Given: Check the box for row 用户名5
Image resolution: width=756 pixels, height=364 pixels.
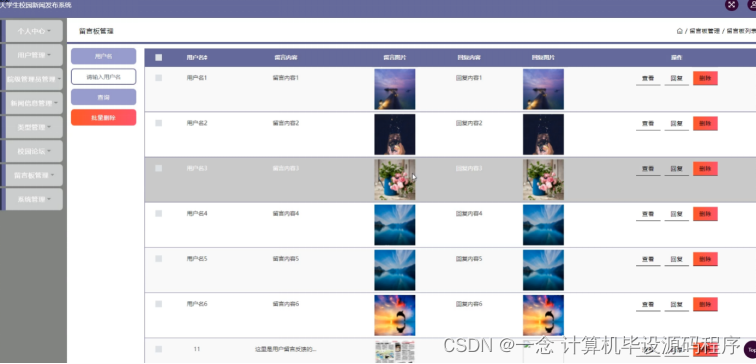Looking at the screenshot, I should [159, 259].
